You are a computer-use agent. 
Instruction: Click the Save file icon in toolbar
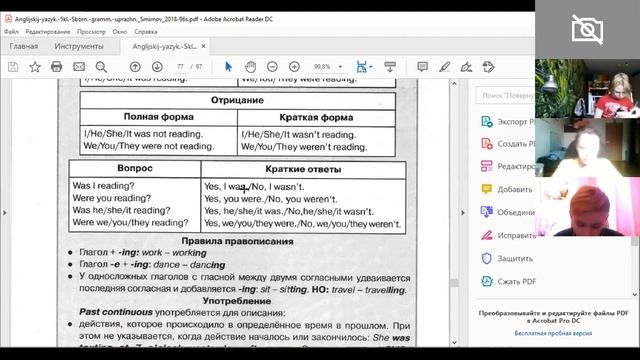(13, 67)
